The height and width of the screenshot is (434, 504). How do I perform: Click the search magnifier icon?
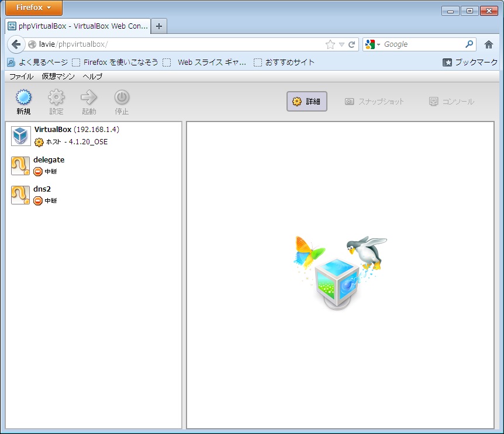tap(469, 44)
